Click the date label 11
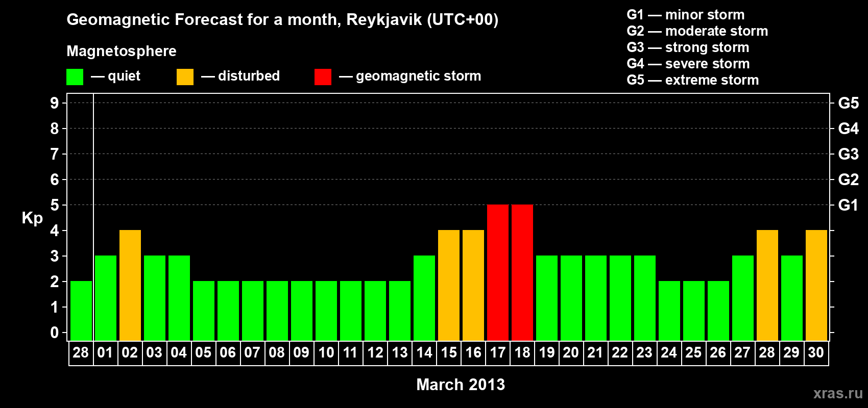Screen dimensions: 868x408 click(350, 353)
